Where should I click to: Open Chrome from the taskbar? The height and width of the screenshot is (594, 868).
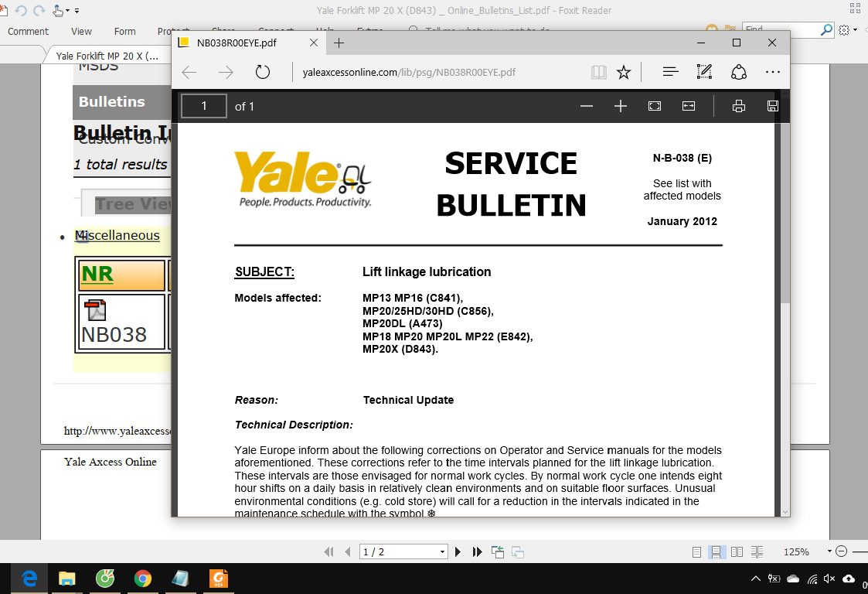click(x=143, y=579)
